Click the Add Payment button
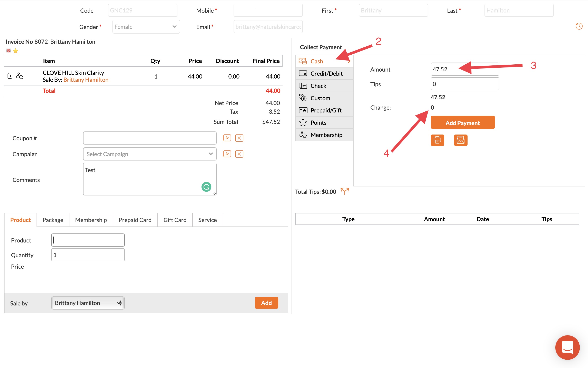 pyautogui.click(x=463, y=122)
